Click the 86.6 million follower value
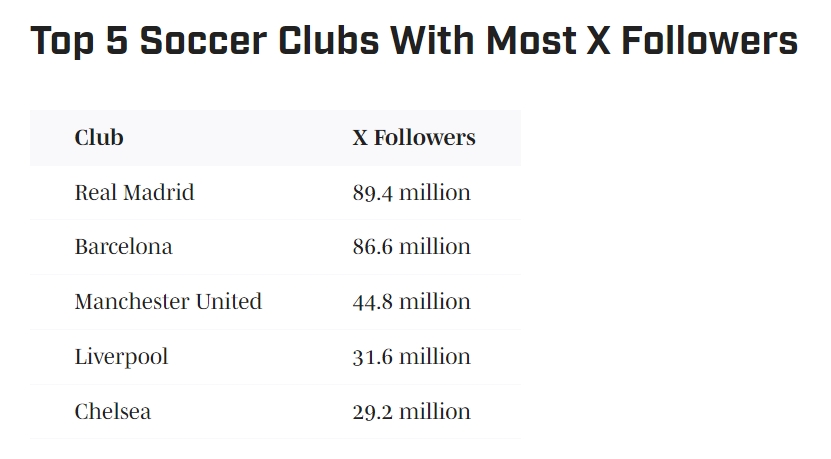 coord(411,247)
